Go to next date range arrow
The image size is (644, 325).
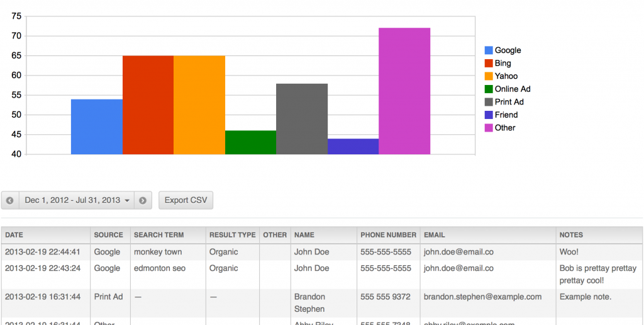pos(143,200)
